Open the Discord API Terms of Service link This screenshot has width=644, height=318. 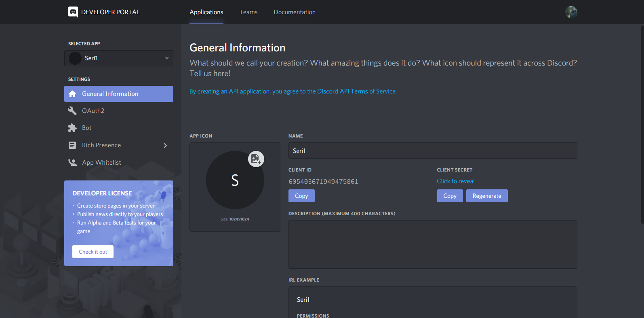(293, 91)
